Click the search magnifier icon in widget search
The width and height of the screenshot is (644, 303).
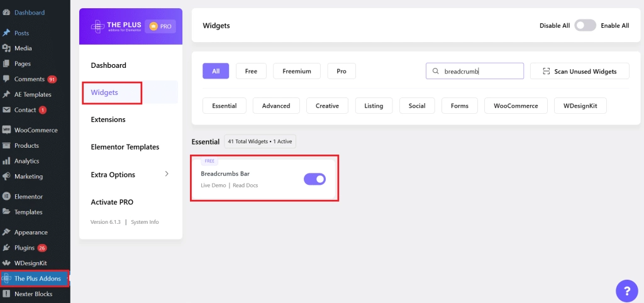[x=435, y=71]
